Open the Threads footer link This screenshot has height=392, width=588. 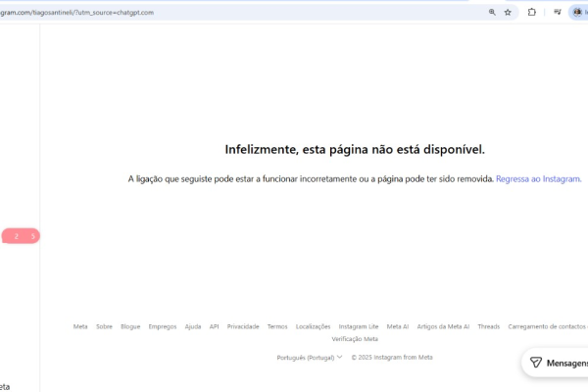(x=489, y=326)
